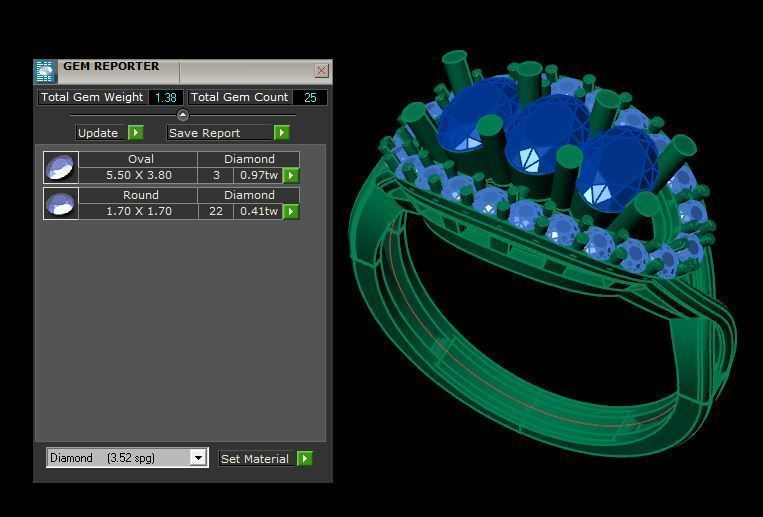Click the "0.97tw" weight cell
The height and width of the screenshot is (517, 763).
258,175
